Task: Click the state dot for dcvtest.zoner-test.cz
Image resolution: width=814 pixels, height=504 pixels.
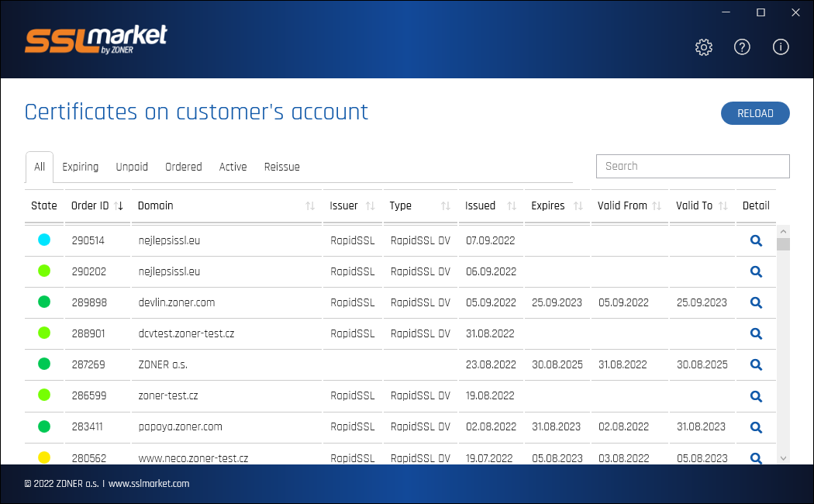Action: pyautogui.click(x=44, y=333)
